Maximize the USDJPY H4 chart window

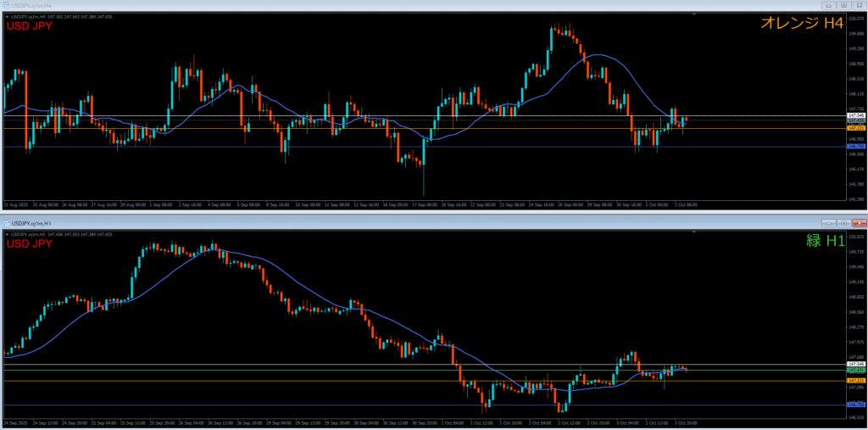tap(843, 5)
